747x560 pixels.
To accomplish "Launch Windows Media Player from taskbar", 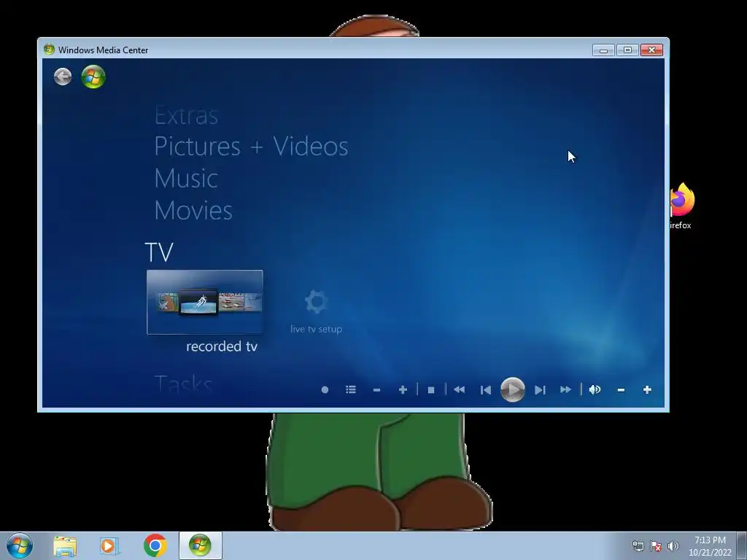I will click(x=109, y=546).
